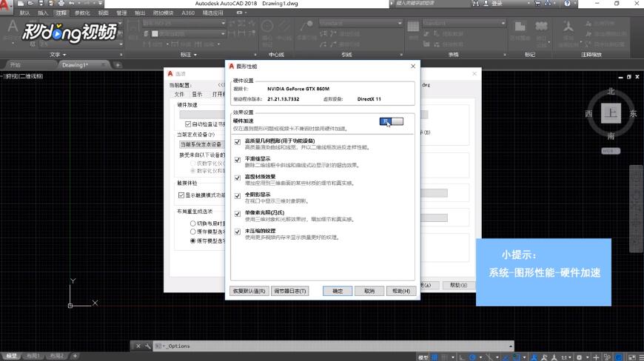The image size is (644, 361).
Task: Click the 帮助 button in Options window
Action: pyautogui.click(x=459, y=285)
